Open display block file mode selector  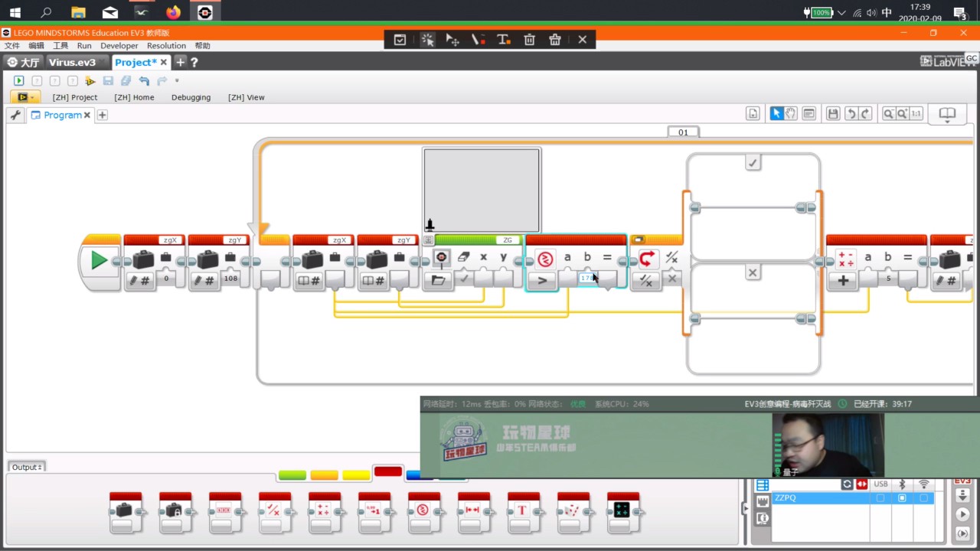pos(438,281)
